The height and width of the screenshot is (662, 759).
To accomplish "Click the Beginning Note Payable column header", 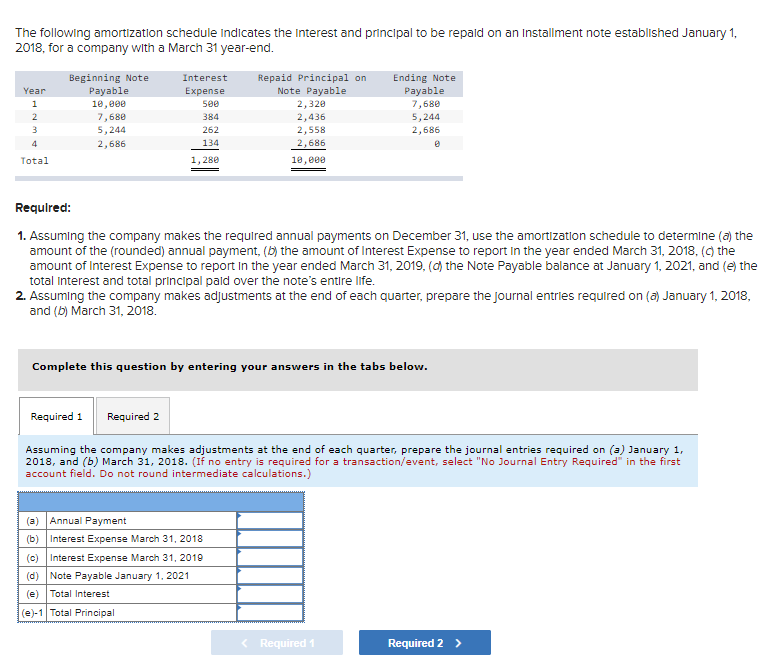I will point(108,84).
